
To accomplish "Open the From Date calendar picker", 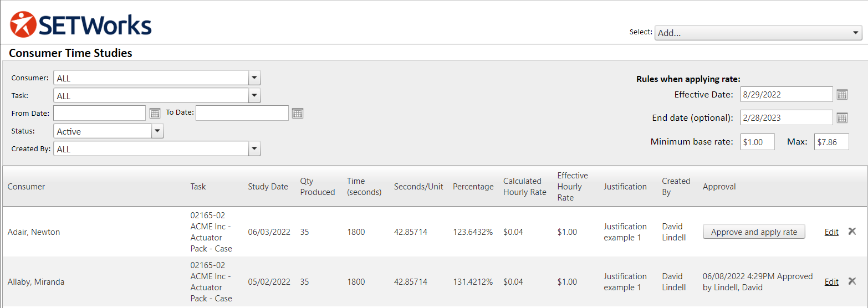I will tap(155, 114).
